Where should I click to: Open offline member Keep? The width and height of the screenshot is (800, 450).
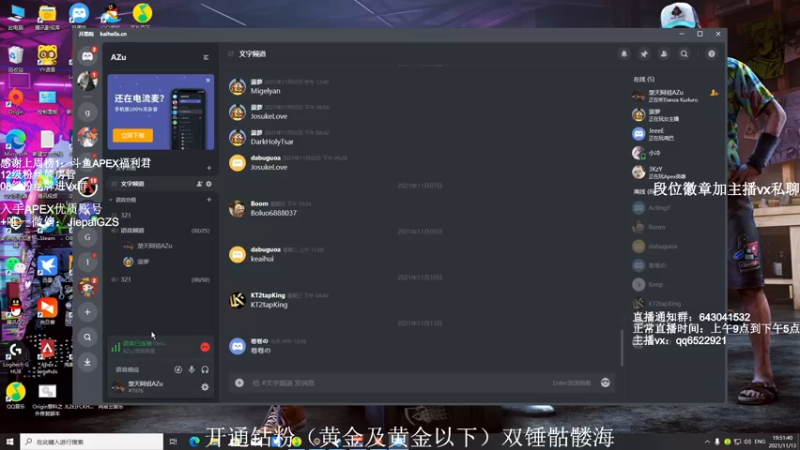pos(674,284)
